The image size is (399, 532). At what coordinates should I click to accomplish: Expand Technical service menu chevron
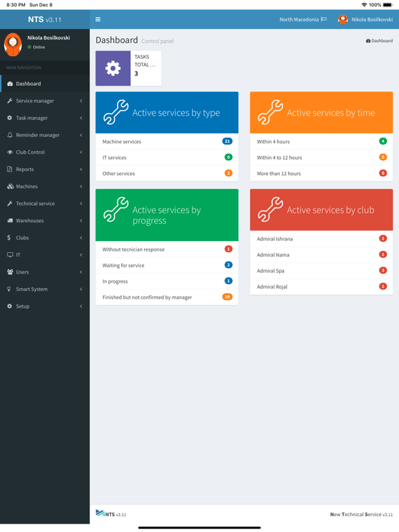click(81, 203)
